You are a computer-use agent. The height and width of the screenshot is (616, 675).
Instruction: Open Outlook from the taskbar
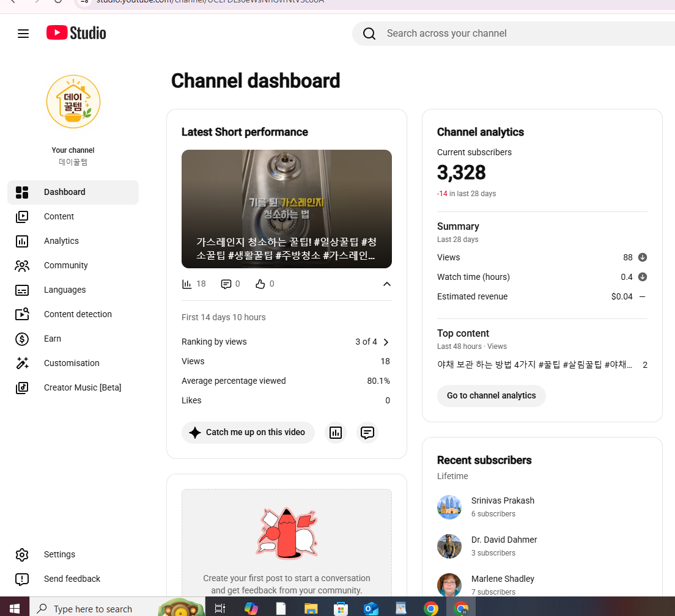[371, 608]
